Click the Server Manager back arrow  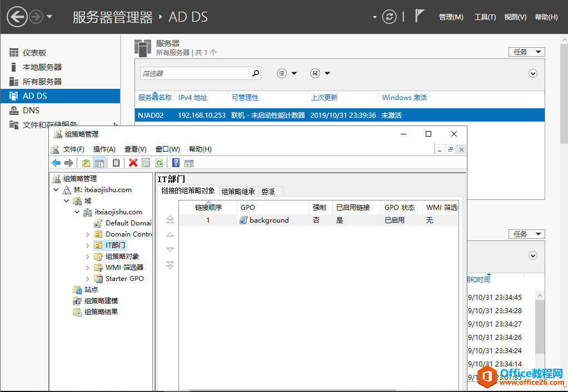pyautogui.click(x=17, y=17)
